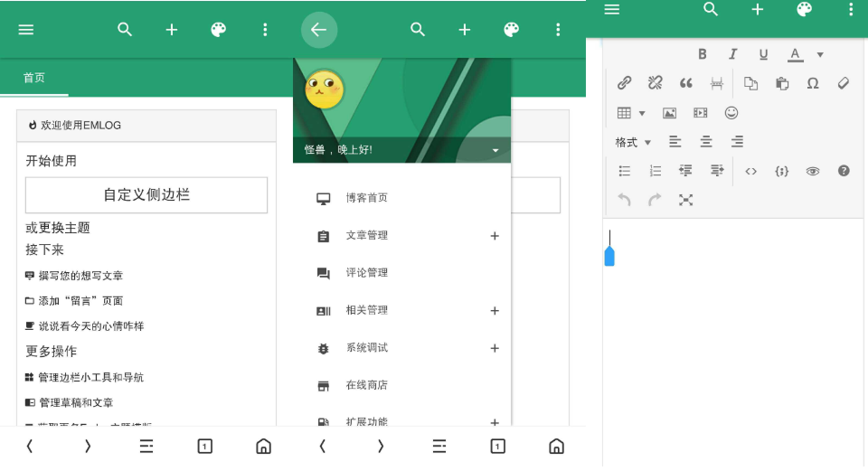
Task: Open the text color dropdown arrow
Action: [820, 55]
